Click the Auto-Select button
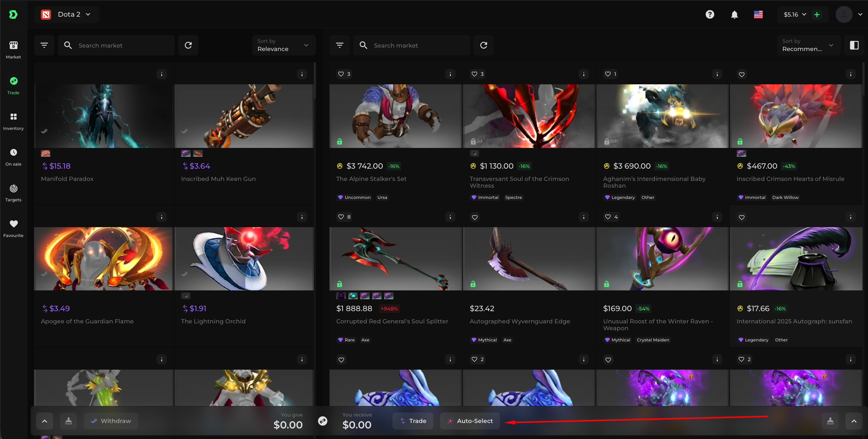Screen dimensions: 868x439 470,421
